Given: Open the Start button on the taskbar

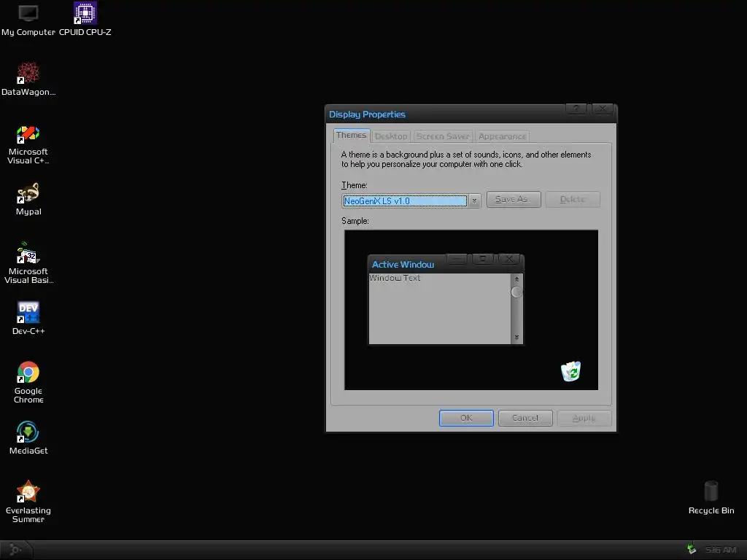Looking at the screenshot, I should [16, 550].
